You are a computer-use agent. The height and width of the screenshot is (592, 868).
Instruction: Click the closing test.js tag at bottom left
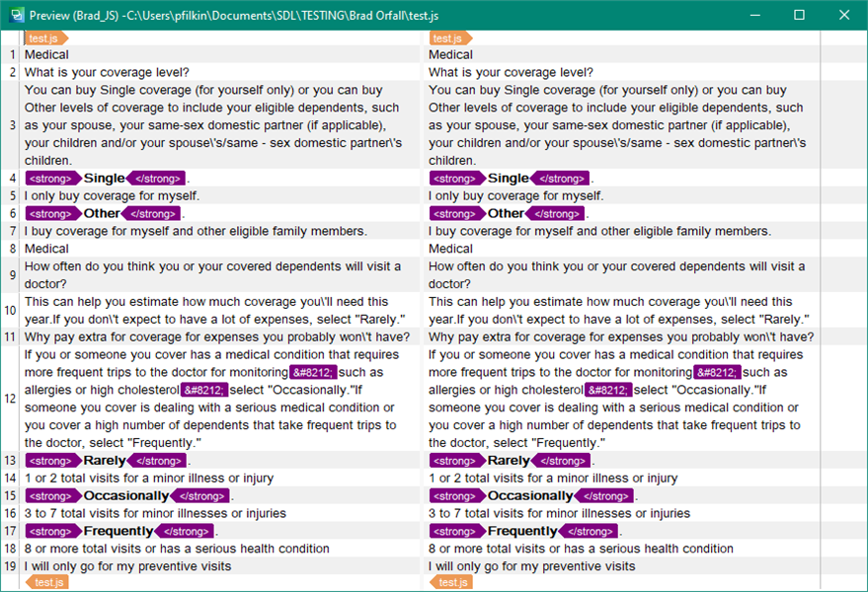46,582
